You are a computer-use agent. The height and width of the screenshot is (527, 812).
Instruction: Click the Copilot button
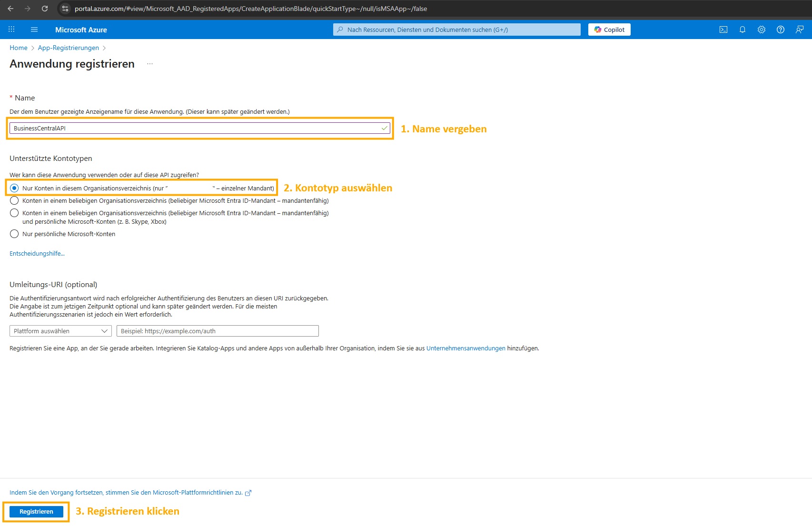609,30
